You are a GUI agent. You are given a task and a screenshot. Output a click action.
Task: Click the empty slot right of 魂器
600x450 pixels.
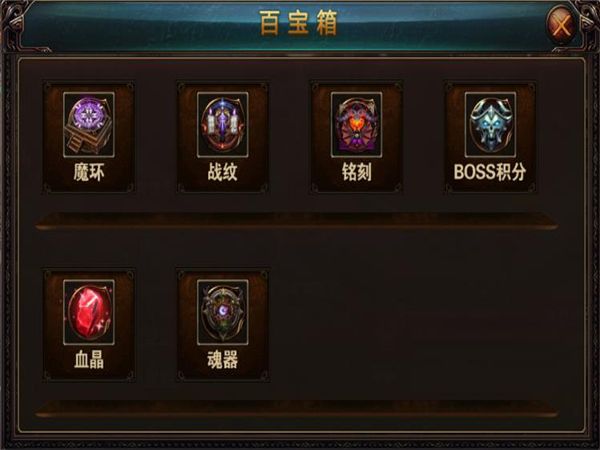(x=356, y=325)
